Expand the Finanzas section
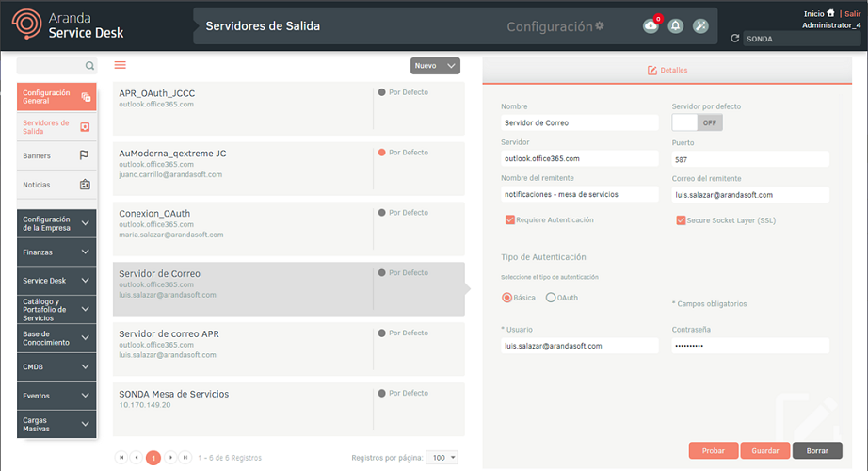 tap(56, 252)
